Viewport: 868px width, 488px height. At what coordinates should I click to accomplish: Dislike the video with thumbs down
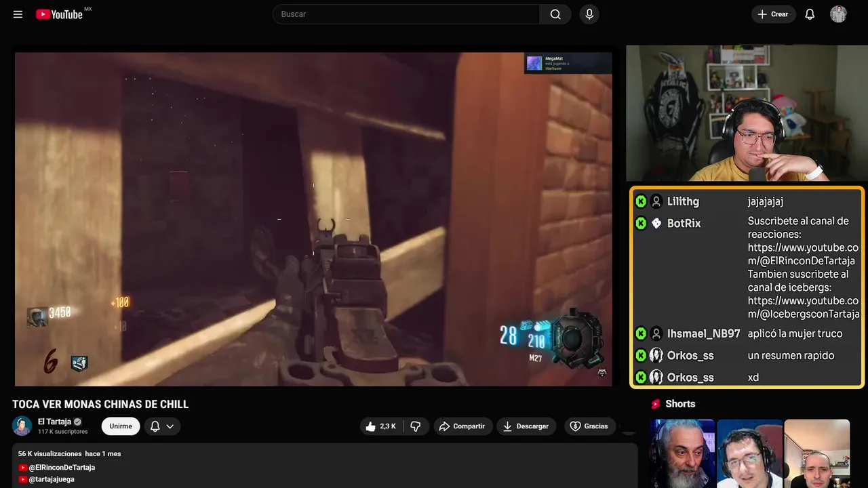[416, 426]
